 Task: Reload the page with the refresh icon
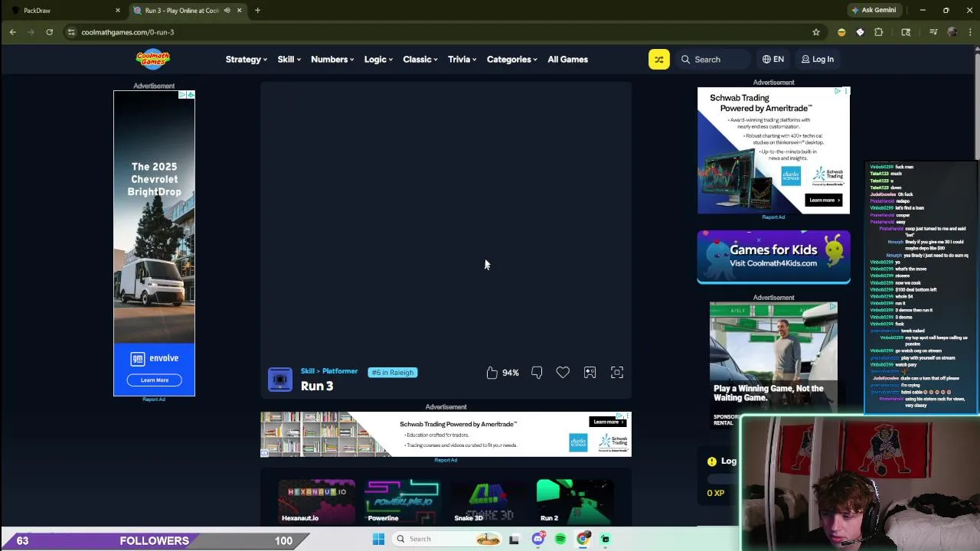point(49,32)
